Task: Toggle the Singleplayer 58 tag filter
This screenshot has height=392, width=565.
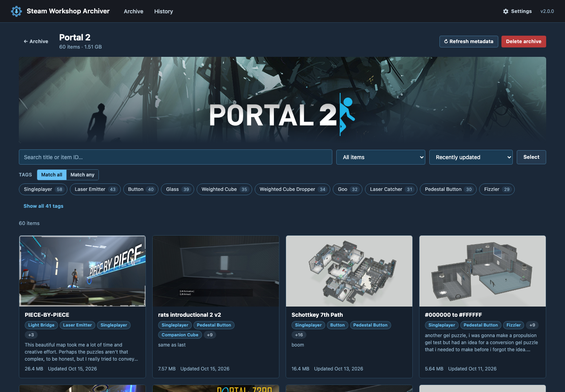Action: tap(43, 189)
